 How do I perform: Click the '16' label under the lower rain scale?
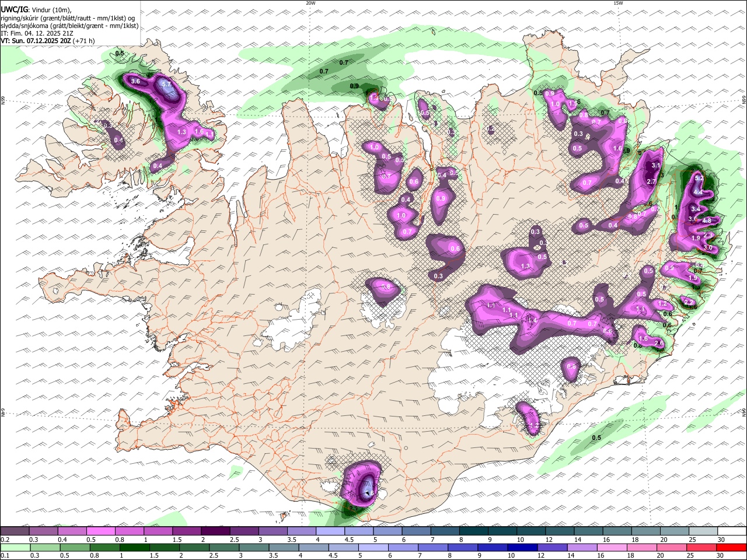tap(601, 556)
